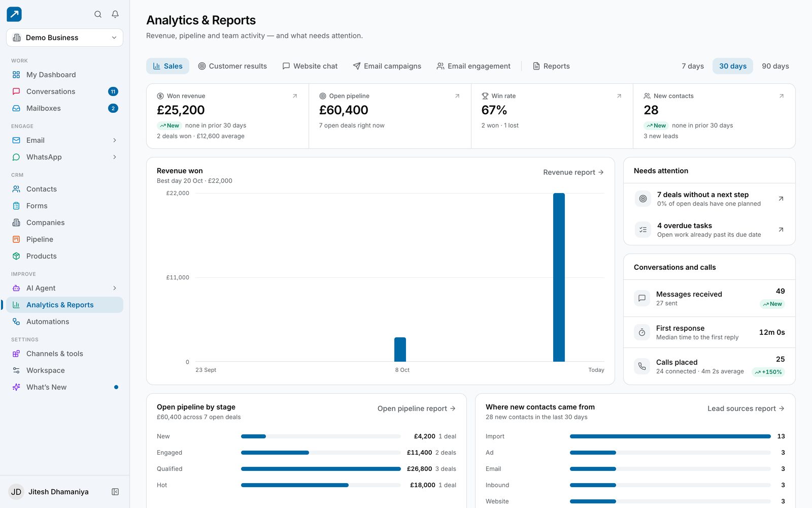Image resolution: width=812 pixels, height=508 pixels.
Task: Click Hot stage progress bar
Action: [x=321, y=485]
